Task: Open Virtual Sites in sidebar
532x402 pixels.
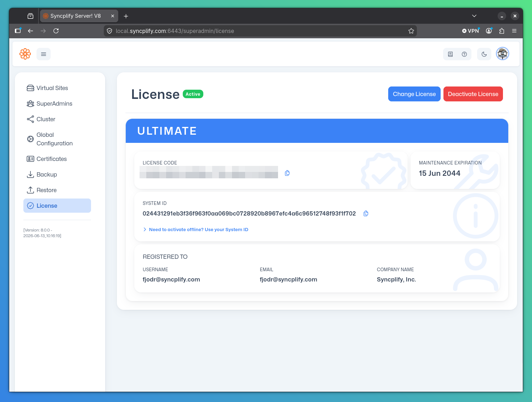Action: (57, 88)
